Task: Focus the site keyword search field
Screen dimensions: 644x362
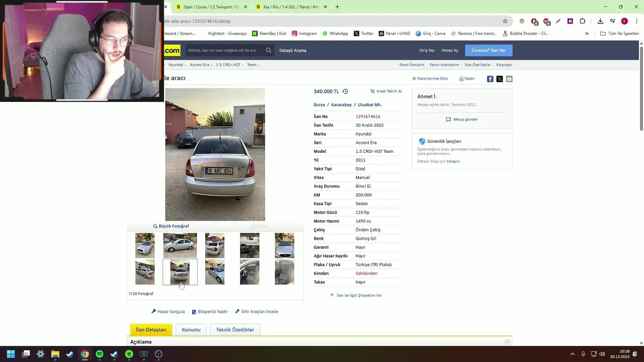Action: coord(224,50)
